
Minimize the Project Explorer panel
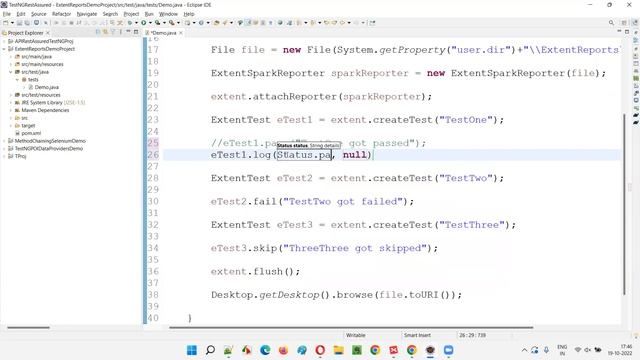click(128, 31)
